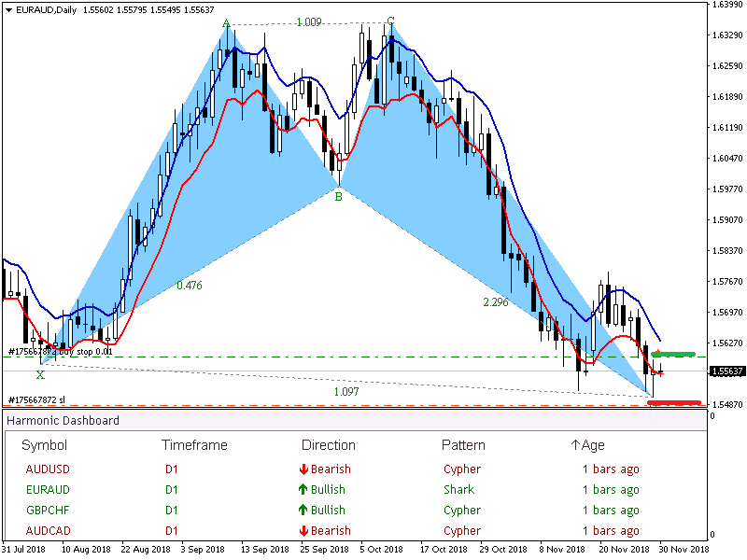
Task: Click the 1.097 ratio label
Action: click(x=346, y=391)
